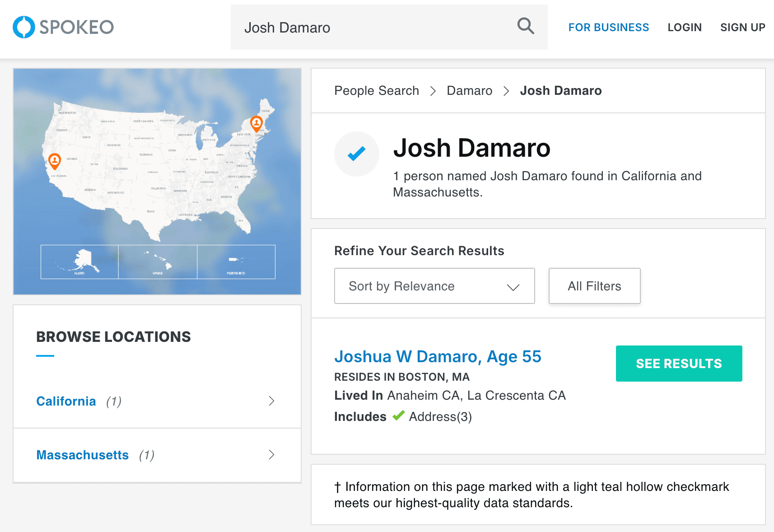
Task: Click the Josh Damaro breadcrumb text
Action: click(561, 91)
